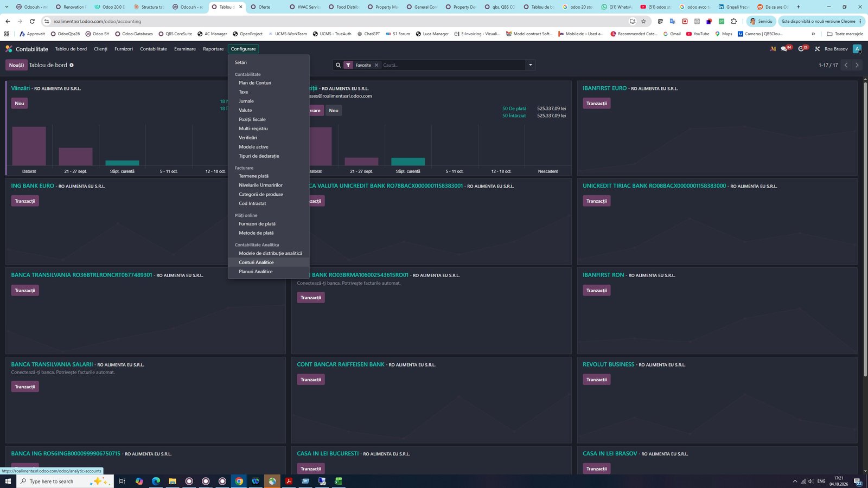Remove the Favorite filter tag
The height and width of the screenshot is (488, 868).
point(376,65)
